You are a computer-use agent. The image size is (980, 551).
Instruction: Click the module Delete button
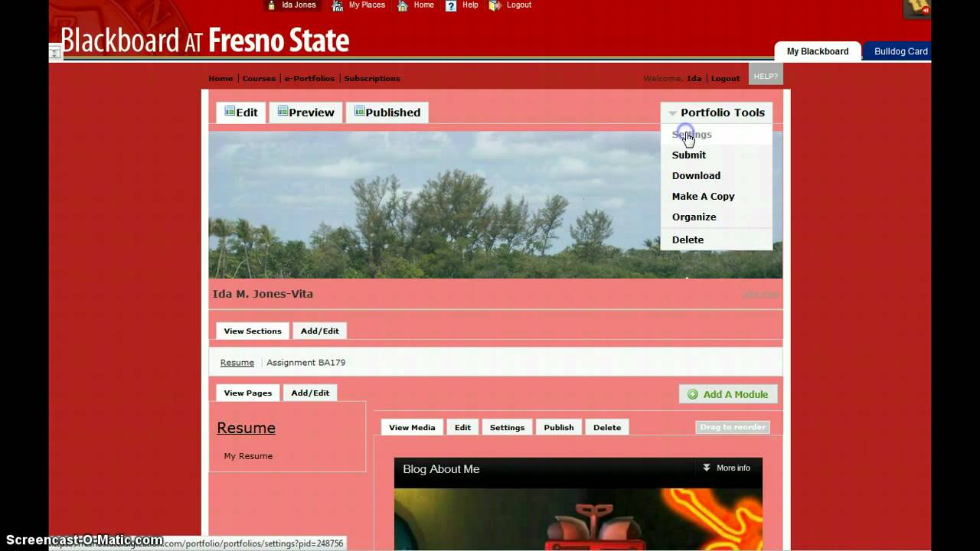[x=607, y=427]
